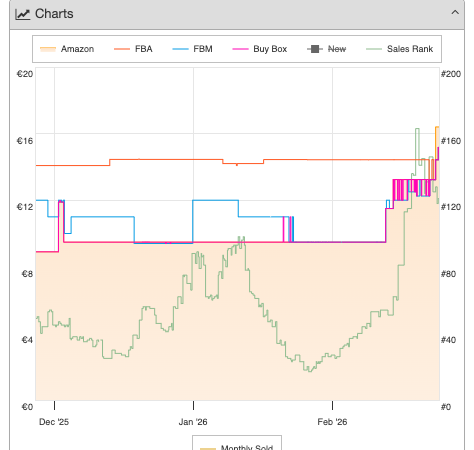Click the €20 price axis label
The width and height of the screenshot is (474, 450).
click(25, 74)
